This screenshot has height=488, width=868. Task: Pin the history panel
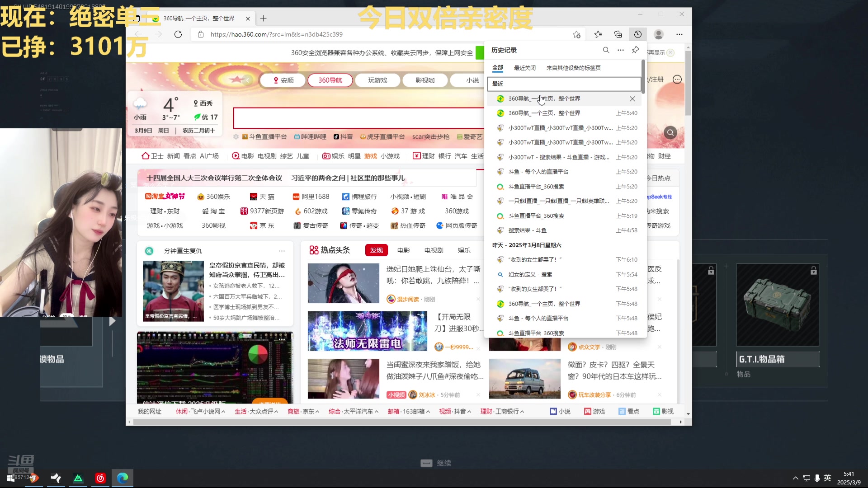click(636, 50)
